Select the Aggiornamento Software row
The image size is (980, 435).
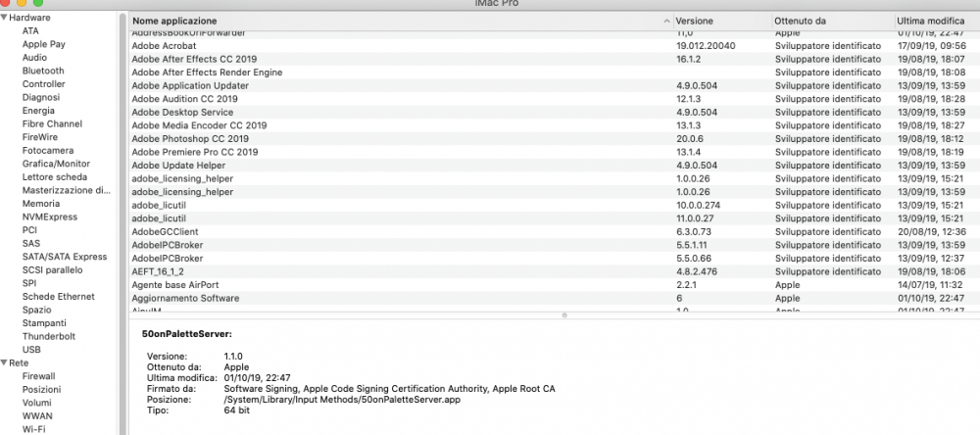[x=554, y=298]
